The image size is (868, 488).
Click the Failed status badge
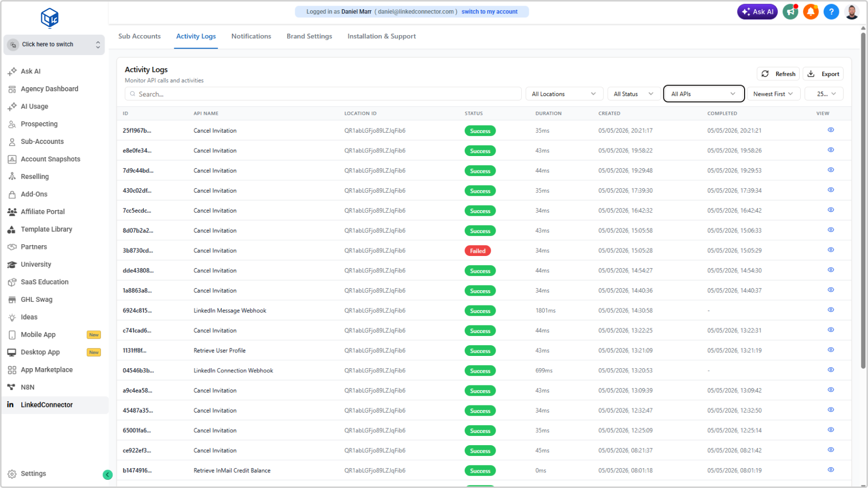(478, 251)
